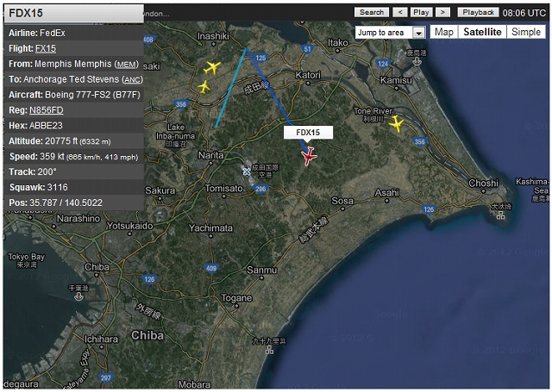The height and width of the screenshot is (392, 552).
Task: Click the Speed 359 kt row
Action: pos(74,157)
